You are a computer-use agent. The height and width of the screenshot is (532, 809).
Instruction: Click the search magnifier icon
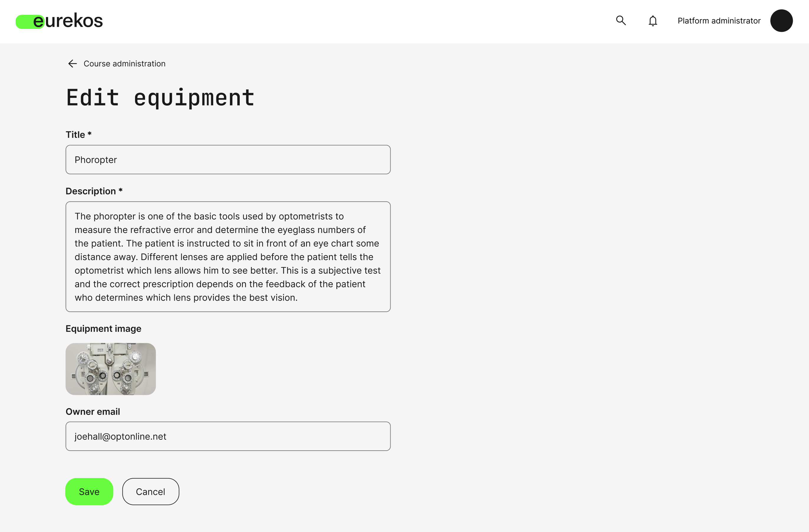[621, 21]
